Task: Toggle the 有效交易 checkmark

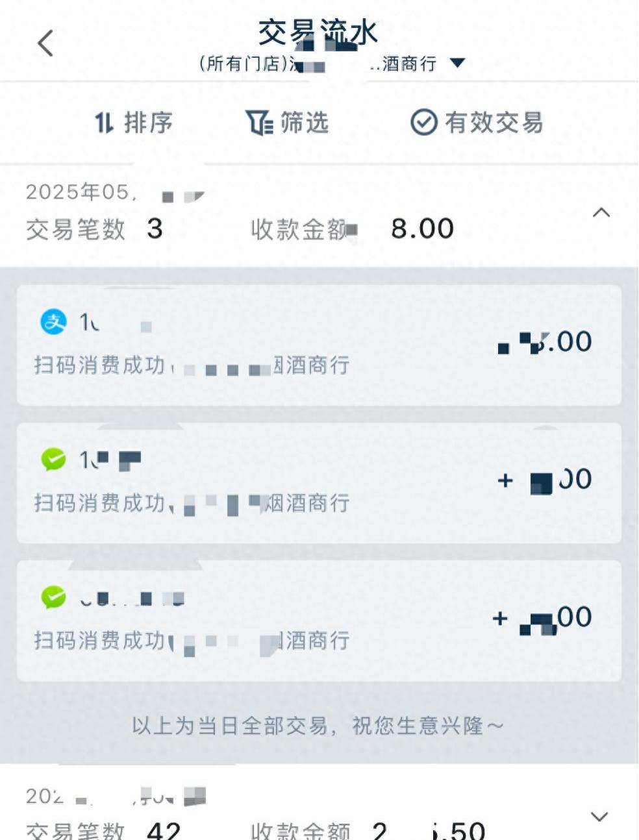Action: pos(423,122)
